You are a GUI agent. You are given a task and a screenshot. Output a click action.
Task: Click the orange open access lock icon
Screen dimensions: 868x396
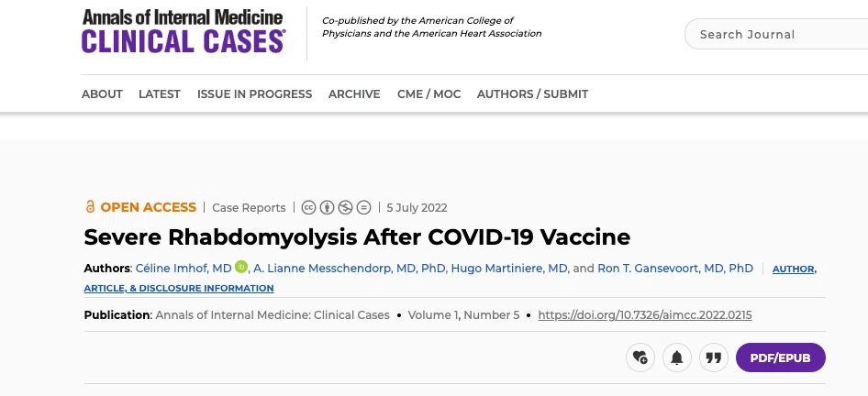click(90, 207)
